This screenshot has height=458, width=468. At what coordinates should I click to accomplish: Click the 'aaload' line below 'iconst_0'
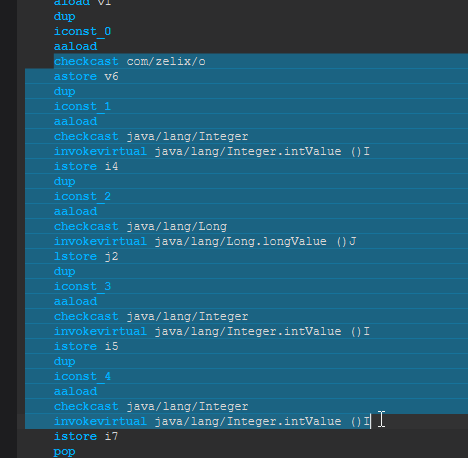pyautogui.click(x=75, y=46)
